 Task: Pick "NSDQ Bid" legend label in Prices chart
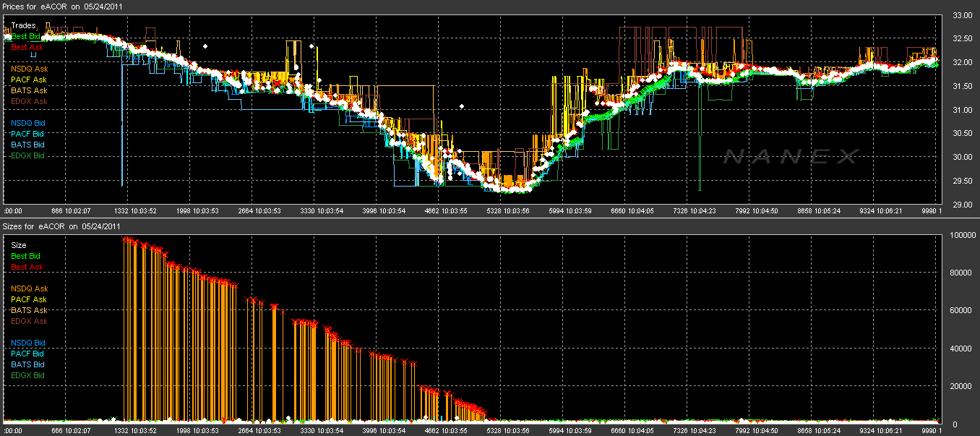pyautogui.click(x=27, y=123)
